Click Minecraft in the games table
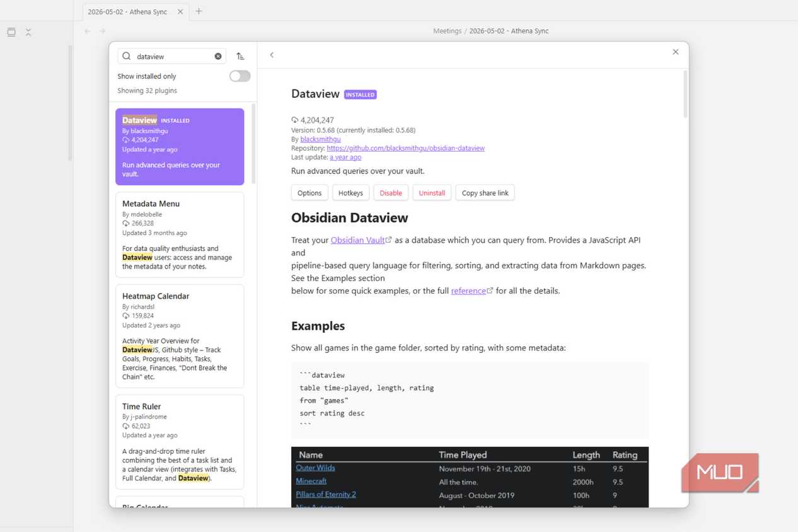This screenshot has width=798, height=532. [x=311, y=481]
